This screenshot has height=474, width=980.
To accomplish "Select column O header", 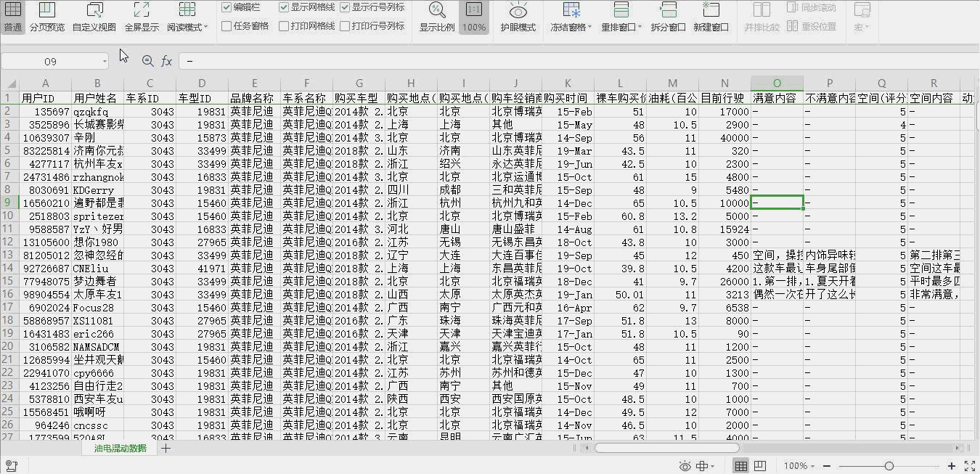I will [x=777, y=83].
